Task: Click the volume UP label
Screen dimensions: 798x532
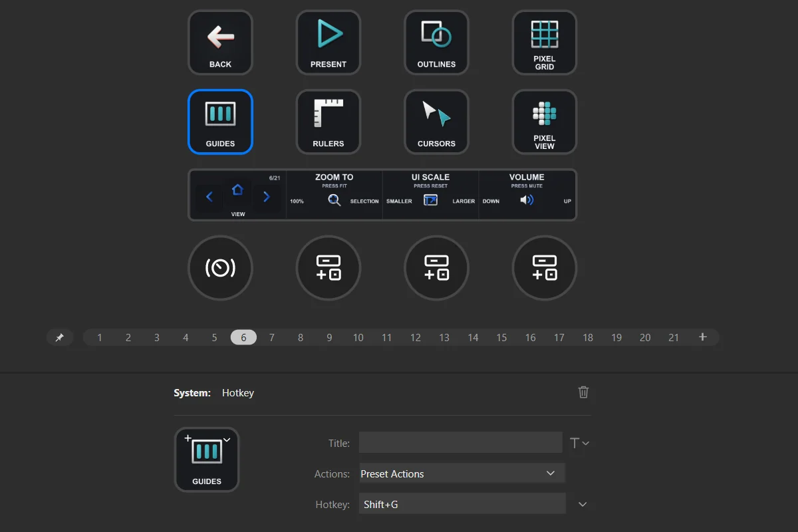Action: [567, 201]
